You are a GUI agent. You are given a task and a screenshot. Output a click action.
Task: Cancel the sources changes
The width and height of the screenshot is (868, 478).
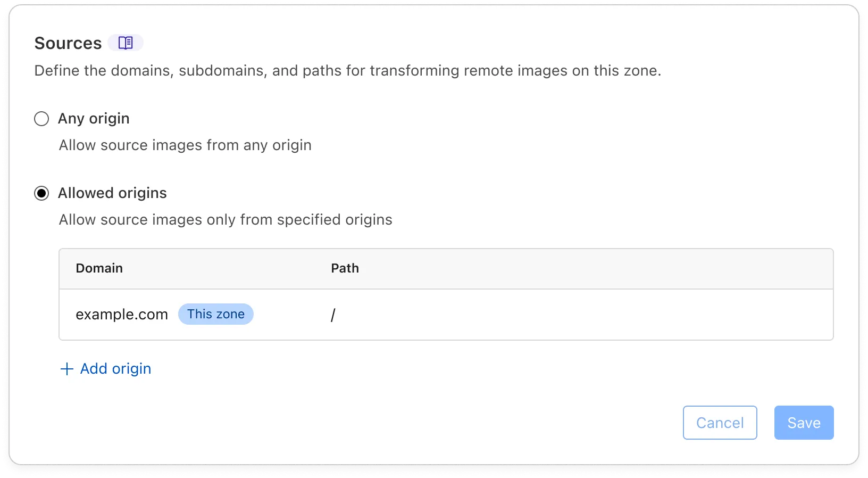click(720, 423)
